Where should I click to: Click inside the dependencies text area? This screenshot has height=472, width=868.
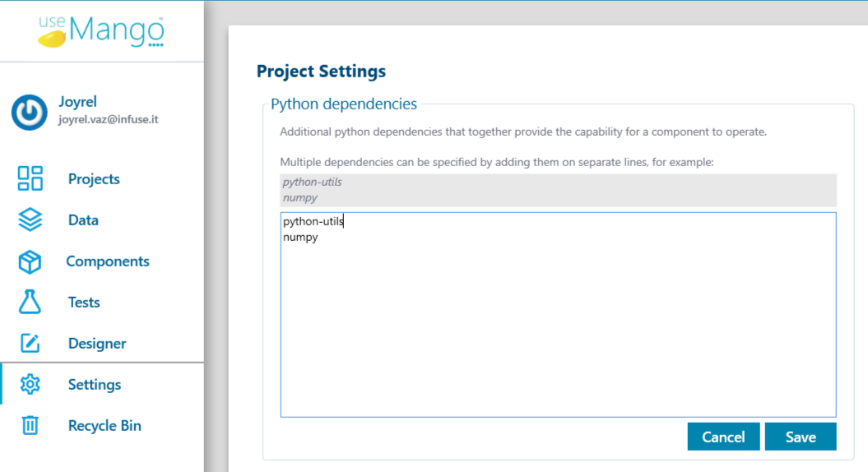[x=558, y=314]
